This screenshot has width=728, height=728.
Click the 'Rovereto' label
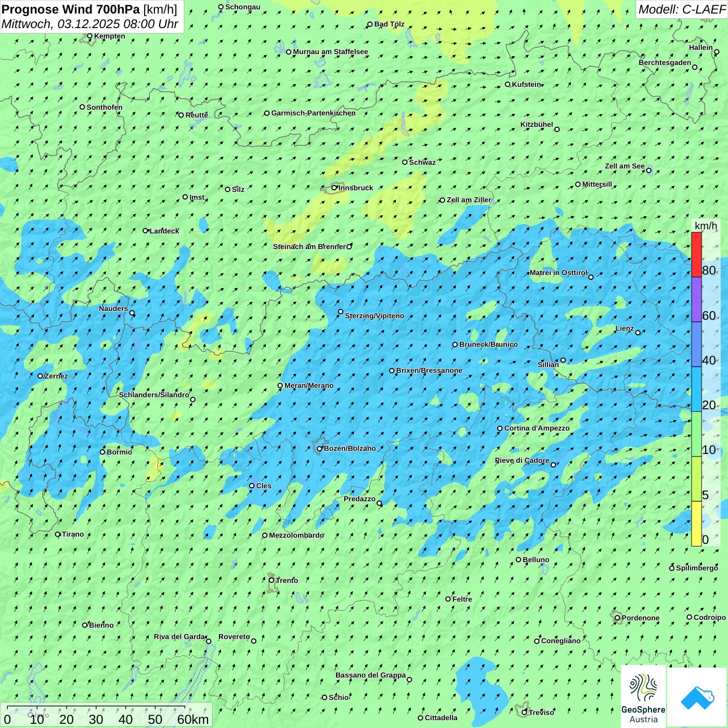[234, 636]
